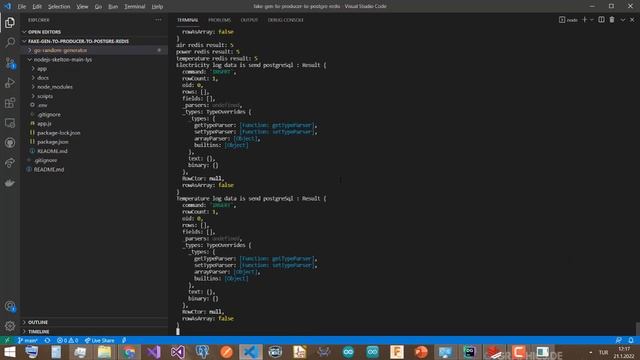The image size is (640, 360).
Task: Open the package-lock.json file
Action: coord(58,133)
